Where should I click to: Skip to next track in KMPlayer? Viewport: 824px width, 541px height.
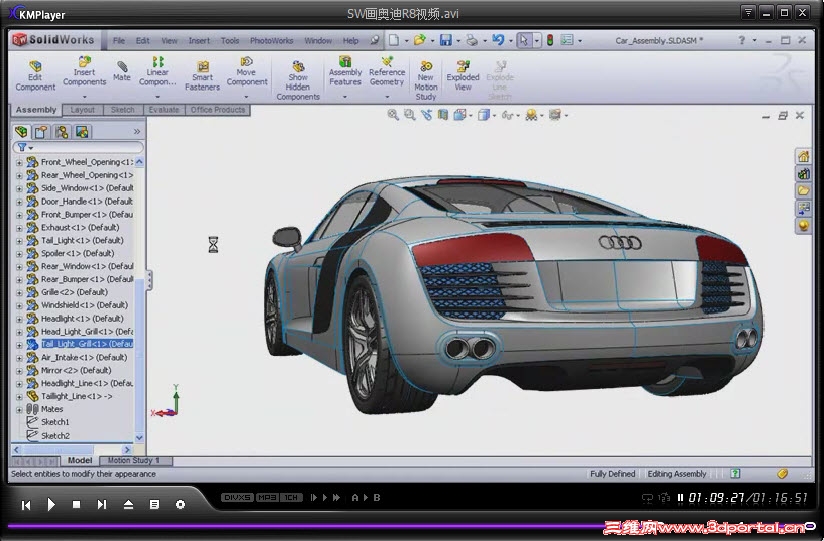(x=102, y=504)
